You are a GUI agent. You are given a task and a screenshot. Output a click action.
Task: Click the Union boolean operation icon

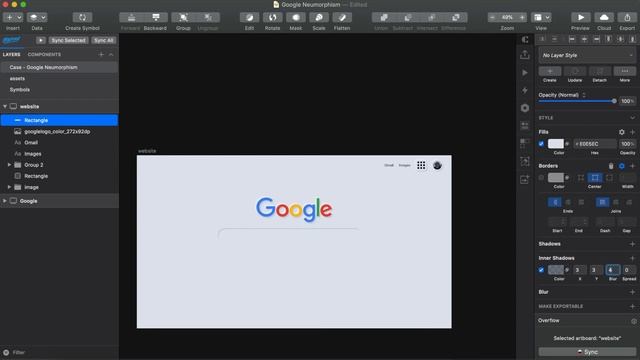pyautogui.click(x=384, y=17)
